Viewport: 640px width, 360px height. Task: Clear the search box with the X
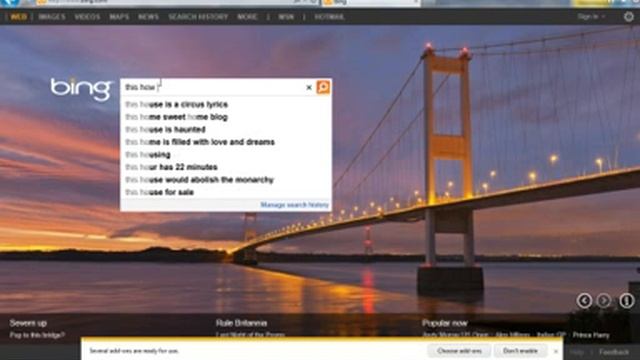pos(309,87)
